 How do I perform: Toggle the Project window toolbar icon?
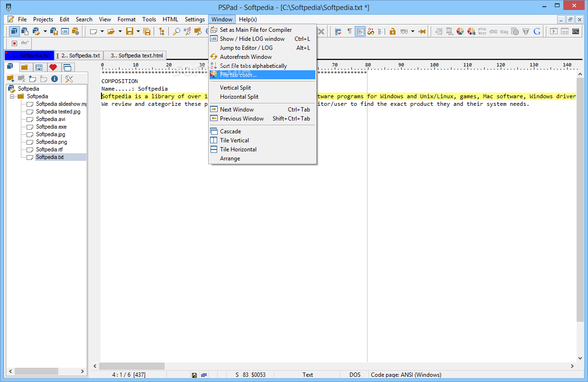14,31
